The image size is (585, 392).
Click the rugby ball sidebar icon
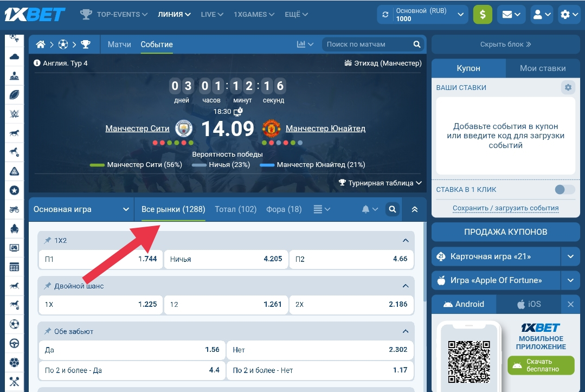(x=15, y=94)
